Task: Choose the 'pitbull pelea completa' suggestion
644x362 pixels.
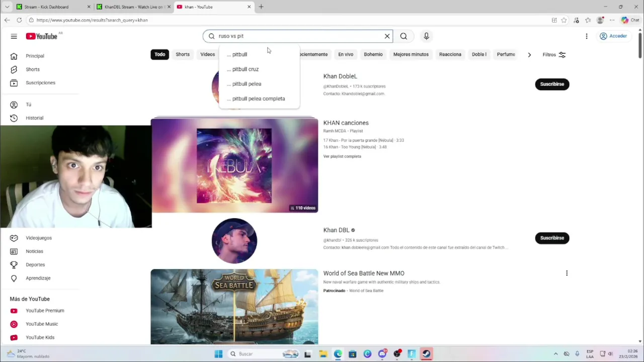Action: tap(259, 99)
